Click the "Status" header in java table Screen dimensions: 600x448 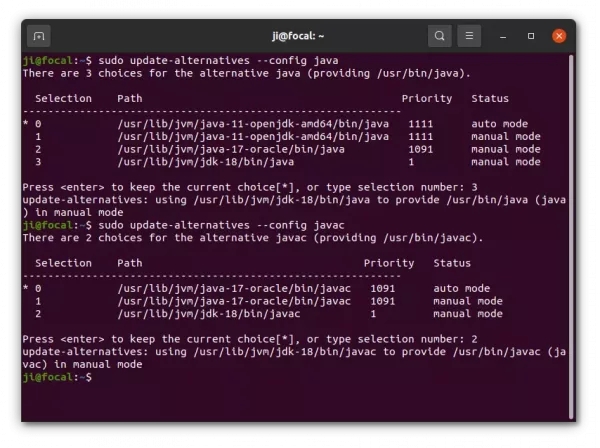coord(490,98)
